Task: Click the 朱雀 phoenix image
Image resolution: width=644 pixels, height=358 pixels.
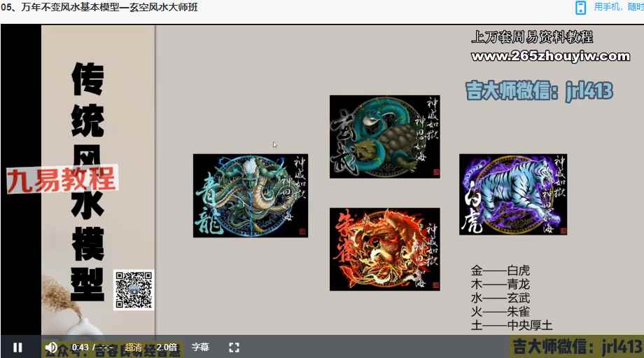Action: [x=385, y=249]
